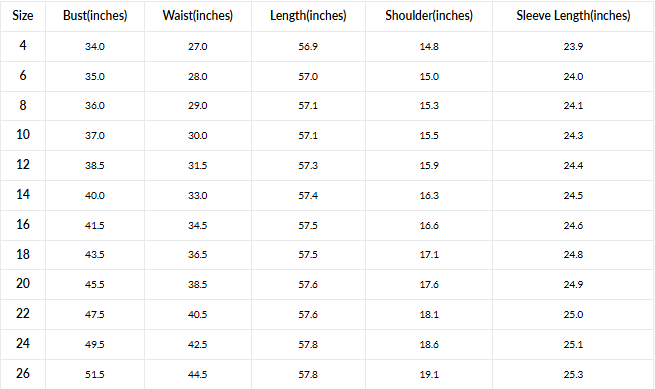Select the Sleeve Length(inches) header
The width and height of the screenshot is (655, 389).
click(573, 15)
